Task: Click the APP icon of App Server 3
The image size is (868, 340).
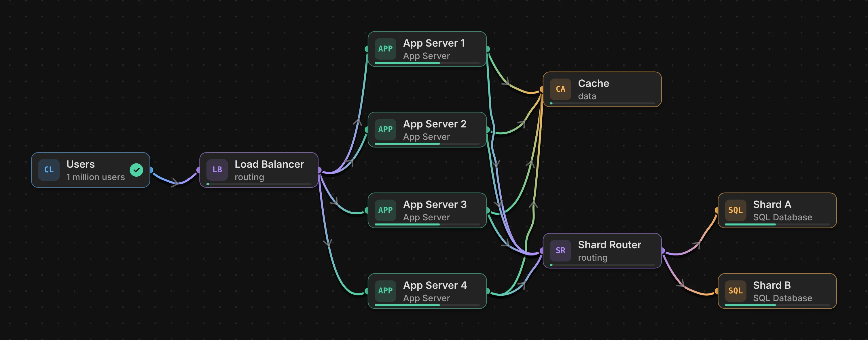Action: tap(386, 210)
